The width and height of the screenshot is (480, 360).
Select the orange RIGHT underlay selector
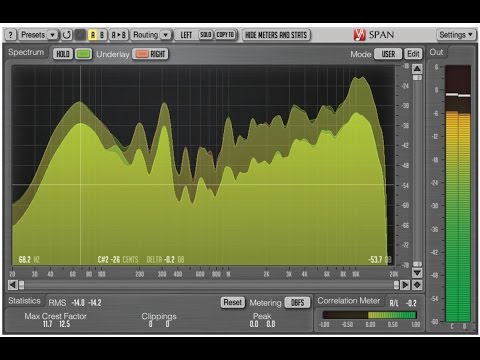click(x=151, y=54)
